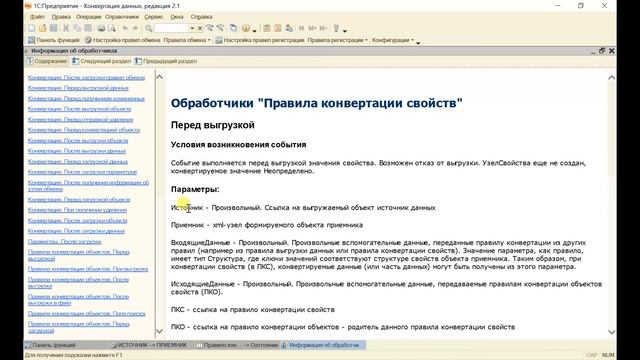The image size is (640, 360).
Task: Click the contents pane scroll-down arrow
Action: point(160,331)
